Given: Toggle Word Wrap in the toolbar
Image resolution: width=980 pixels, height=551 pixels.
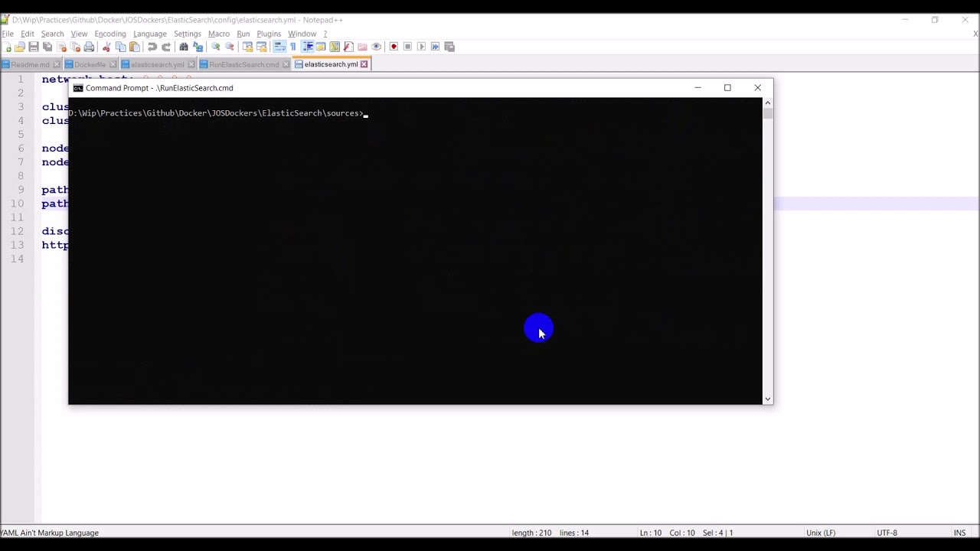Looking at the screenshot, I should pos(279,47).
